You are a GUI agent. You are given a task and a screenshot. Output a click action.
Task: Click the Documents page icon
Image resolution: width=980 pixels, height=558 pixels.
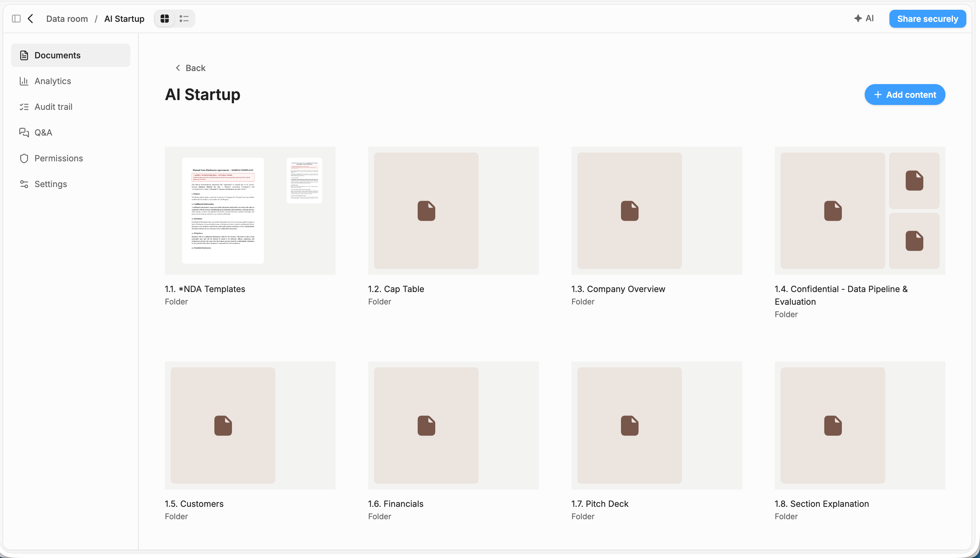[24, 55]
